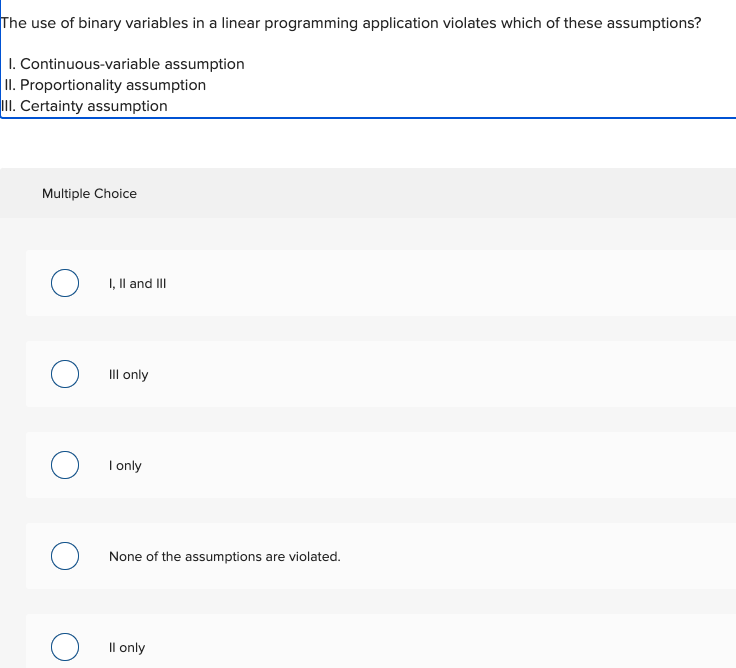Click the 'Multiple Choice' section header
The image size is (736, 668).
point(89,193)
